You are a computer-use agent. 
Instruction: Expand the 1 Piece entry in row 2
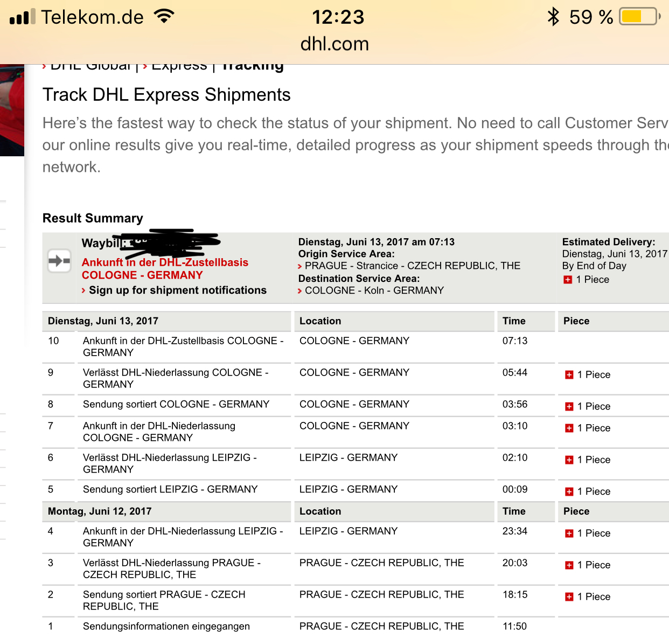588,597
